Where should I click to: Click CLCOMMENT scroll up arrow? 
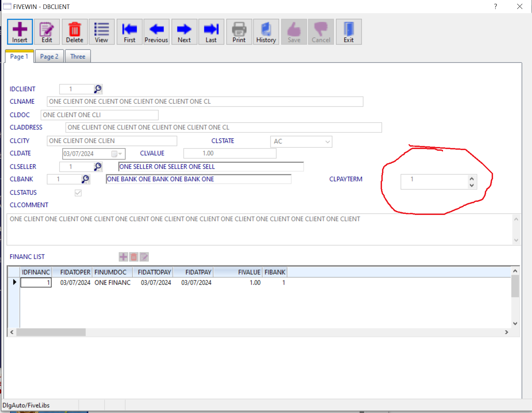(x=516, y=219)
